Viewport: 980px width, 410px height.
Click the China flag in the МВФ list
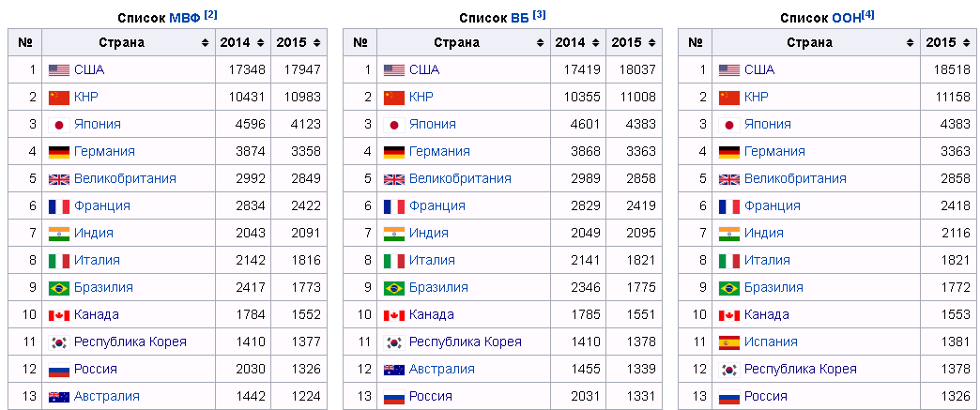pos(59,98)
